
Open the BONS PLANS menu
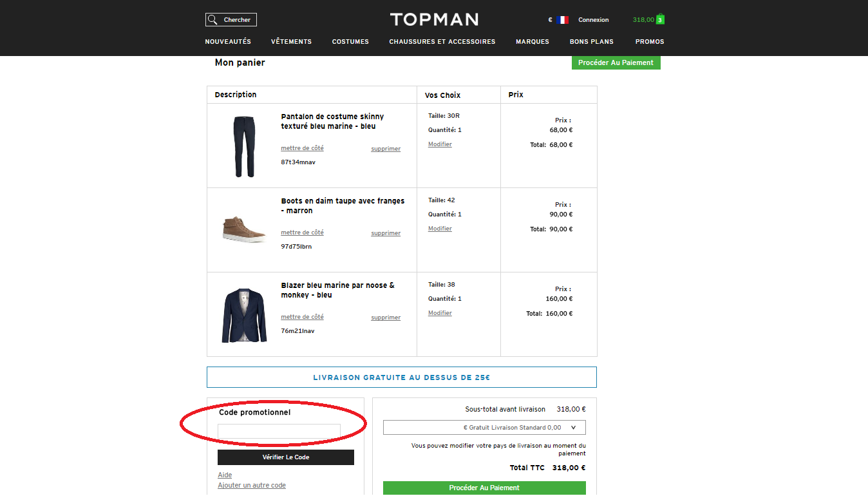pyautogui.click(x=592, y=42)
